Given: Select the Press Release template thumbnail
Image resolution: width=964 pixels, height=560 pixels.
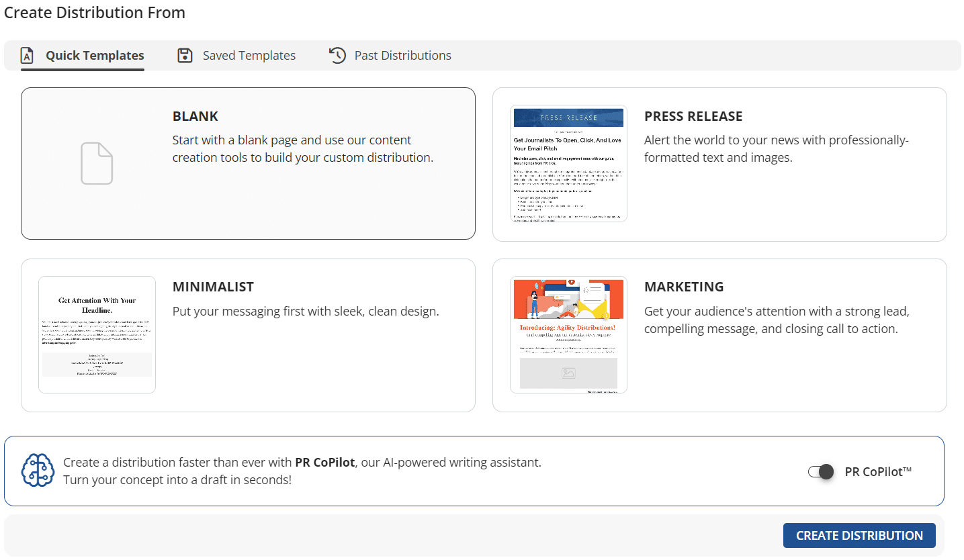Looking at the screenshot, I should pyautogui.click(x=568, y=163).
